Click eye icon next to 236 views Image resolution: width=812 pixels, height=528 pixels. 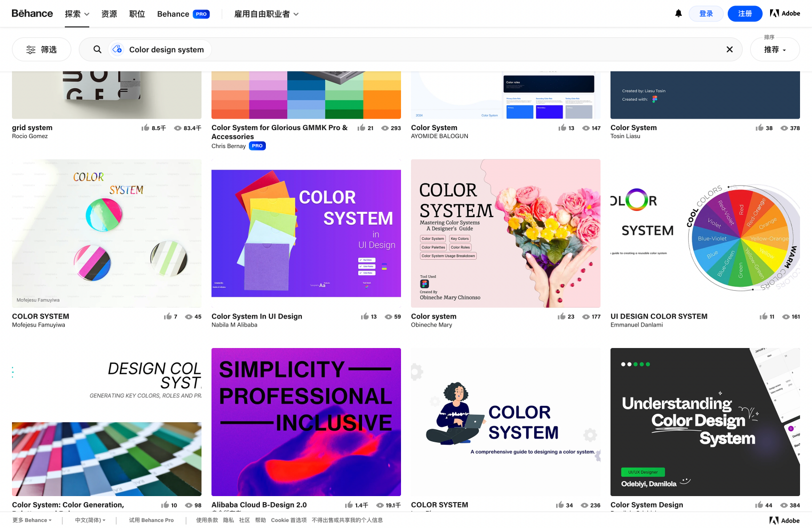coord(585,505)
